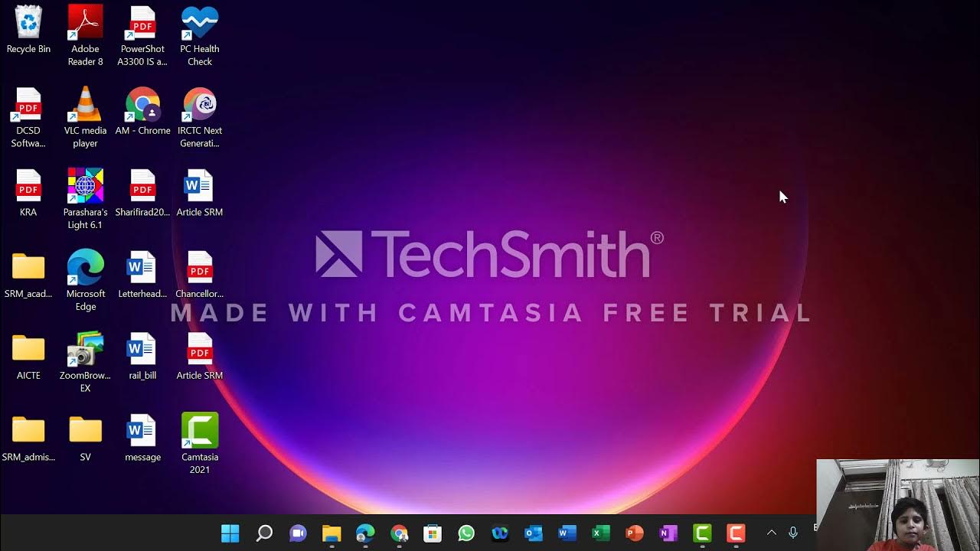Open the Teams Chat taskbar icon
980x551 pixels.
click(298, 533)
